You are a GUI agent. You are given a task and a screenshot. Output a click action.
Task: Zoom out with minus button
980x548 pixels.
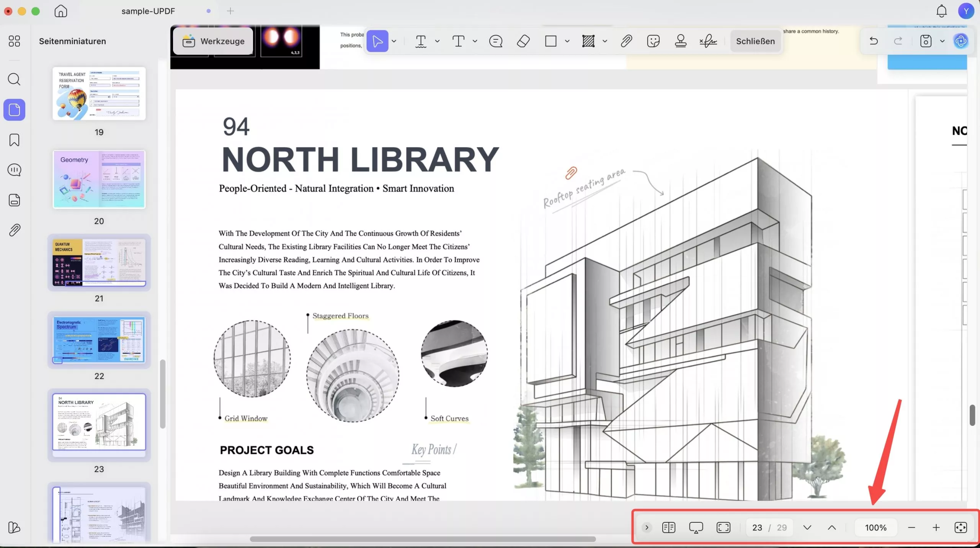pyautogui.click(x=911, y=527)
